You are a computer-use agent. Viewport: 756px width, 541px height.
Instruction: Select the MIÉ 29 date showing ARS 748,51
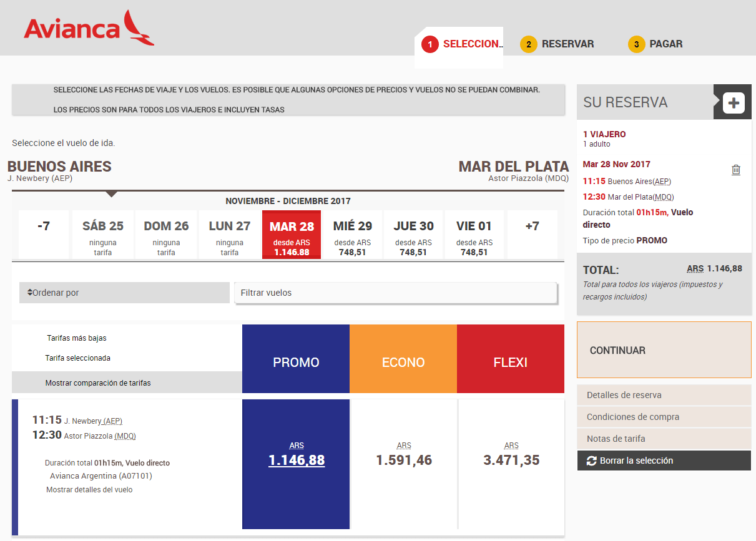pyautogui.click(x=353, y=234)
